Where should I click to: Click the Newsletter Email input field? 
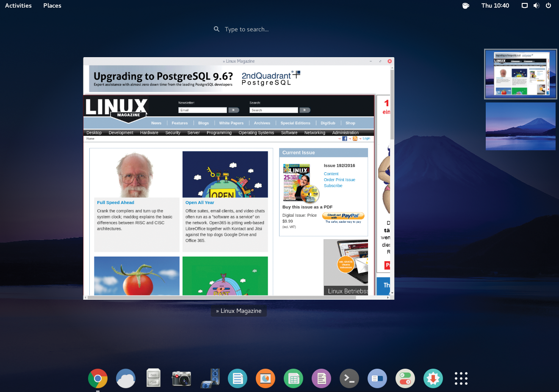coord(202,110)
